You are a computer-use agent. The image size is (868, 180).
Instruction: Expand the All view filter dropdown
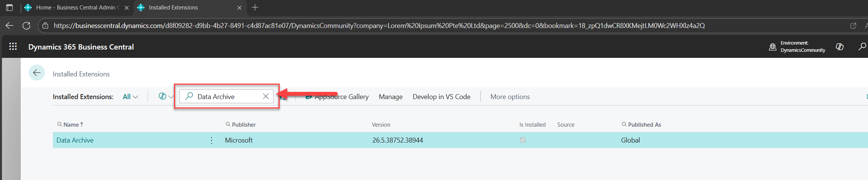point(131,97)
